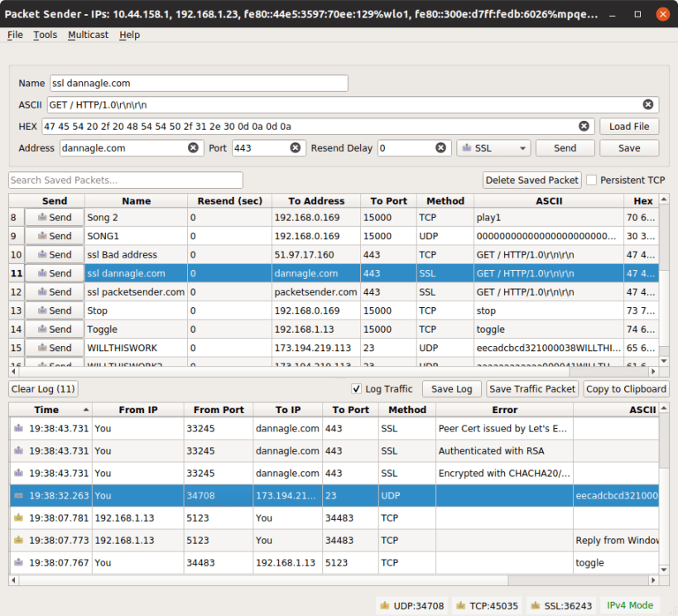Click the scroll-down arrow of the saved packets list
678x616 pixels.
click(664, 361)
